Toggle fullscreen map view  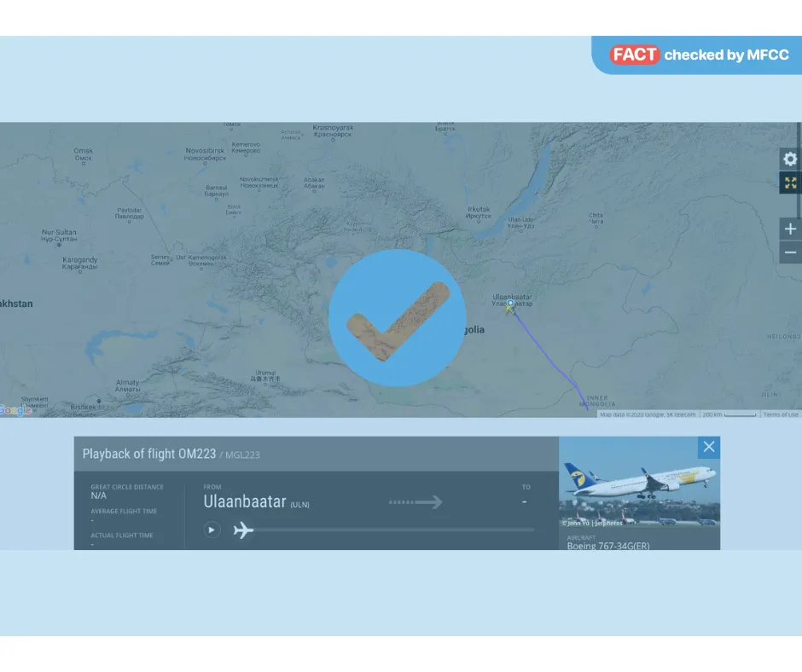790,182
